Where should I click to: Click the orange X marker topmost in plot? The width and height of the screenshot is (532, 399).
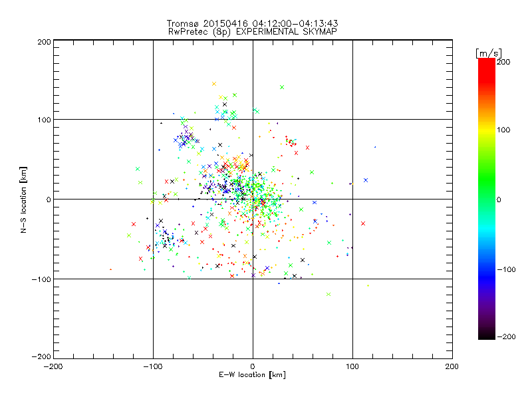[214, 84]
